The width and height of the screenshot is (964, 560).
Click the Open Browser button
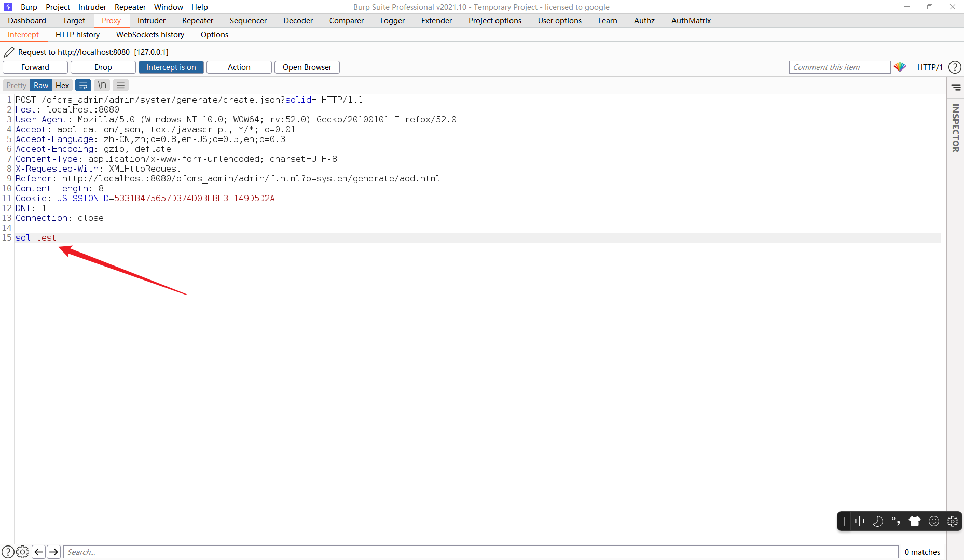pos(307,67)
